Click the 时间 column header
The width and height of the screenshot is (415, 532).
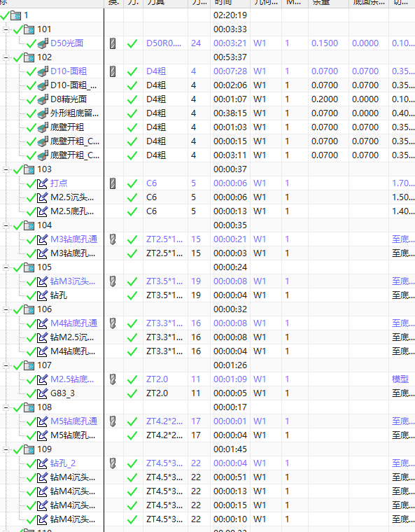(x=230, y=3)
